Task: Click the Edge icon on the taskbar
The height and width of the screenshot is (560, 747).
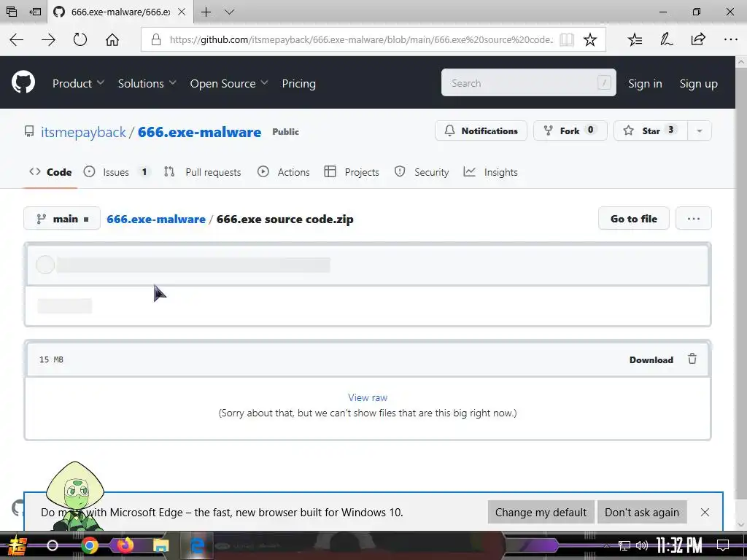Action: [197, 545]
